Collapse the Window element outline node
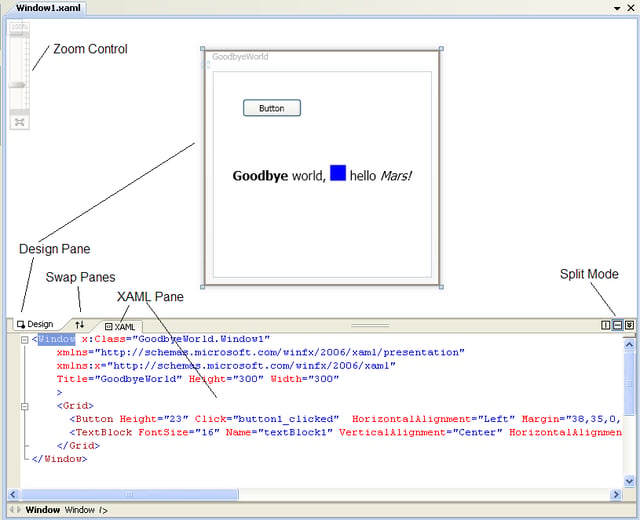The height and width of the screenshot is (520, 640). click(24, 340)
